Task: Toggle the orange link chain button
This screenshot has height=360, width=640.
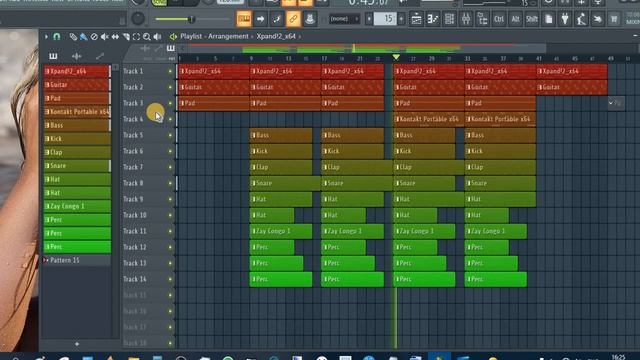Action: pos(293,19)
